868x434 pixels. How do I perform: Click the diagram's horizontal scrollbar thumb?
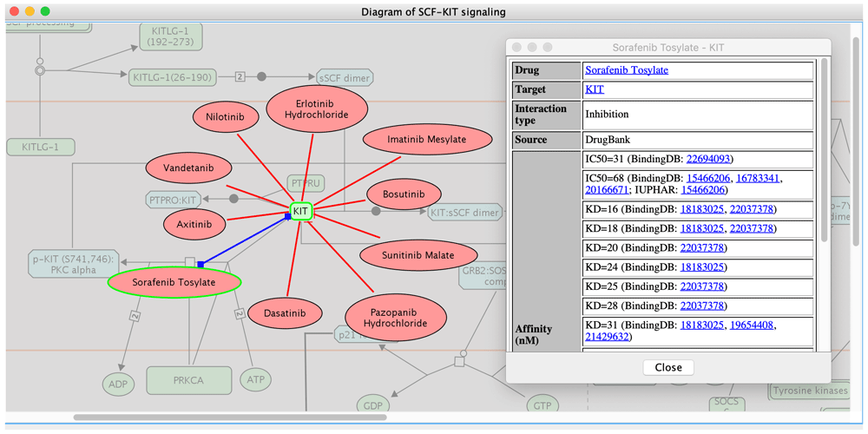click(230, 417)
